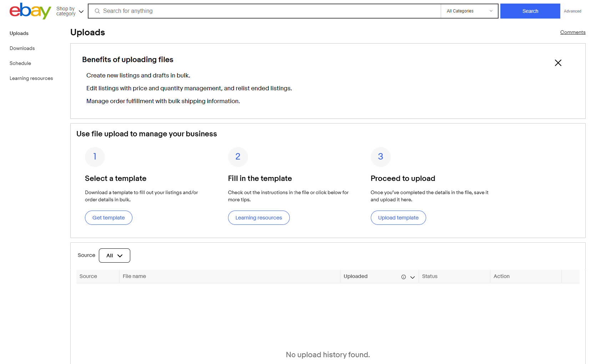This screenshot has width=591, height=364.
Task: Open the All Categories dropdown
Action: point(469,11)
